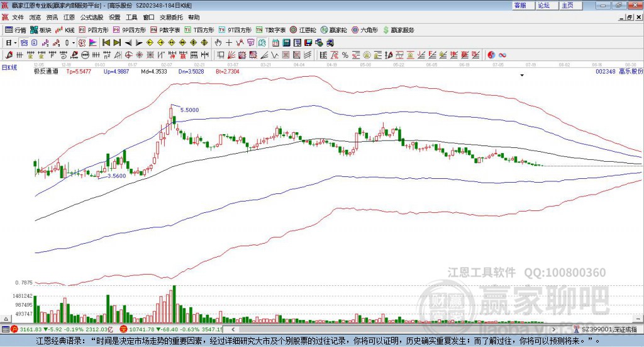Click the first yellow diamond arrow icon
The width and height of the screenshot is (644, 347).
click(x=150, y=43)
